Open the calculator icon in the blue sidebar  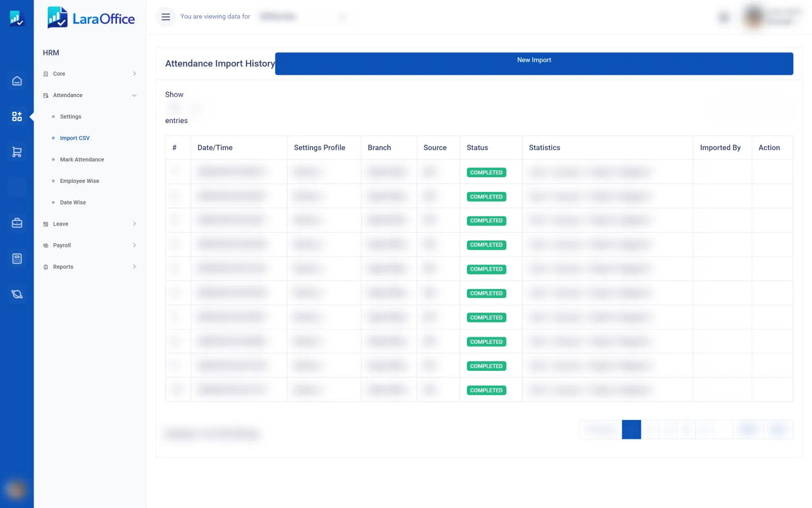(17, 259)
